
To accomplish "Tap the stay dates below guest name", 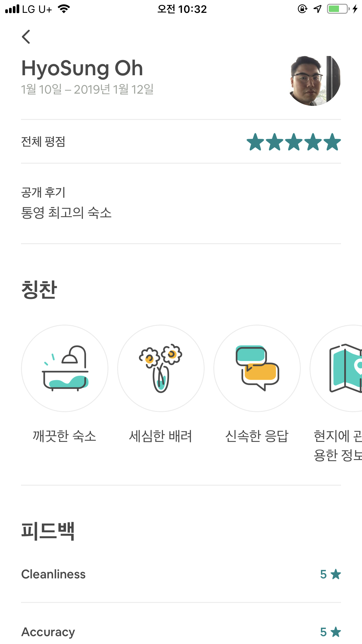I will [x=87, y=89].
